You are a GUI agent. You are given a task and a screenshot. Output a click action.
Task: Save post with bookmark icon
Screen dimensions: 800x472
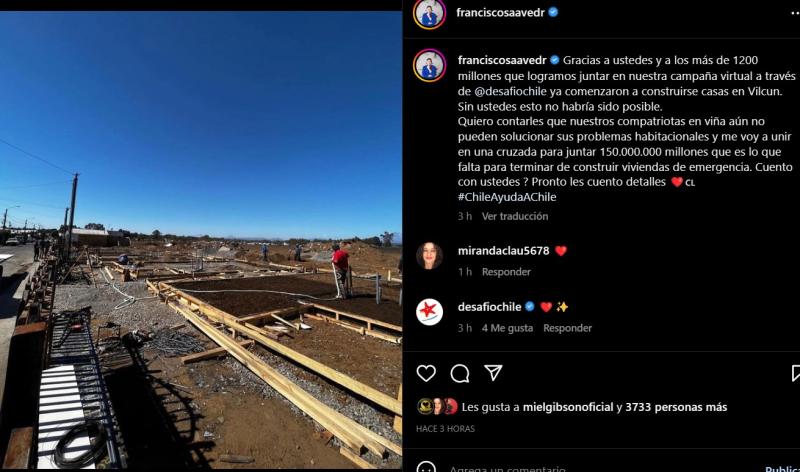click(795, 373)
